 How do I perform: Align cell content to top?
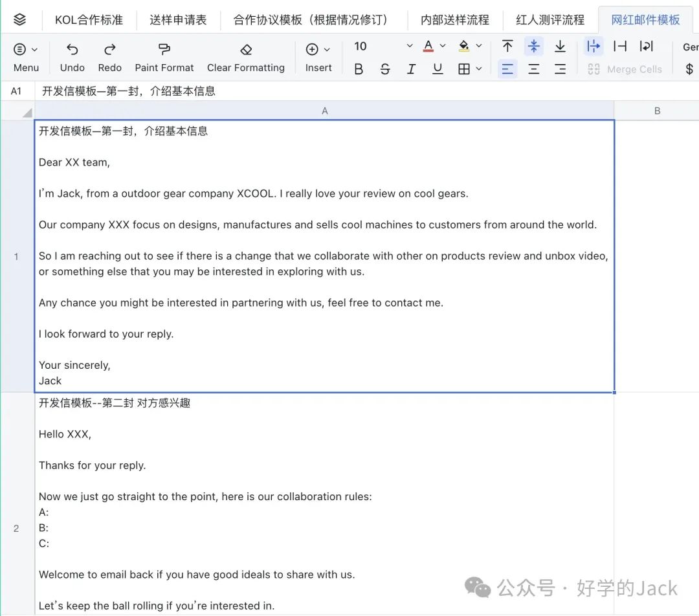[x=507, y=46]
